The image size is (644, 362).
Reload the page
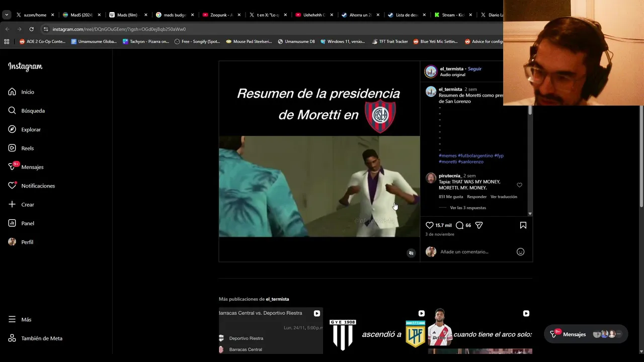(x=31, y=29)
